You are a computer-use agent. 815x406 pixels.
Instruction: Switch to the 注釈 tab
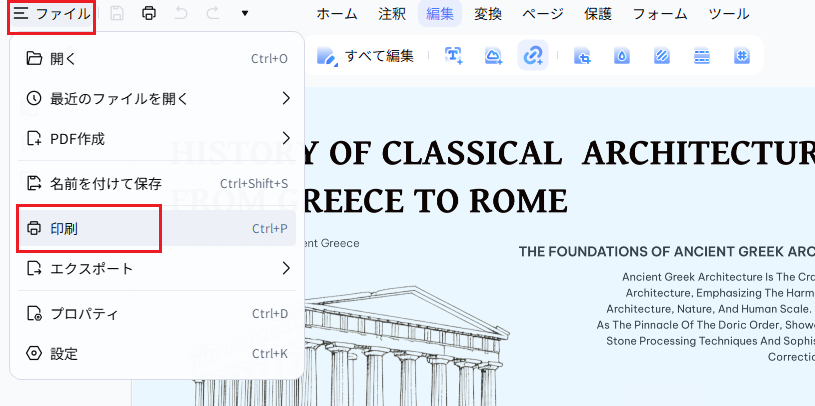click(x=392, y=14)
